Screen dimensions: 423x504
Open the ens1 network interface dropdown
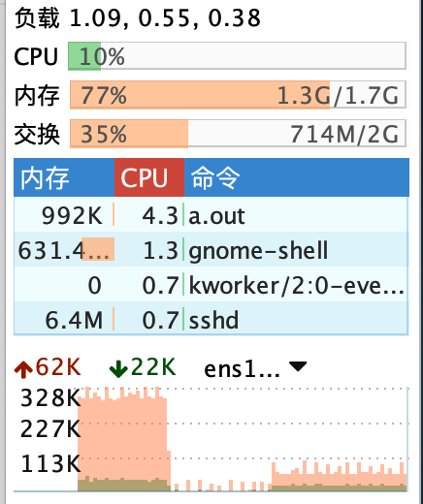[x=255, y=368]
